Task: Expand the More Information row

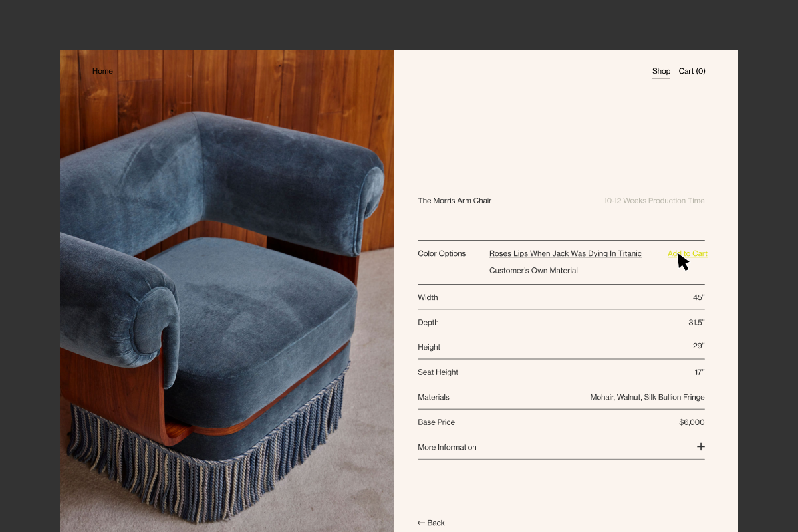Action: pyautogui.click(x=561, y=447)
